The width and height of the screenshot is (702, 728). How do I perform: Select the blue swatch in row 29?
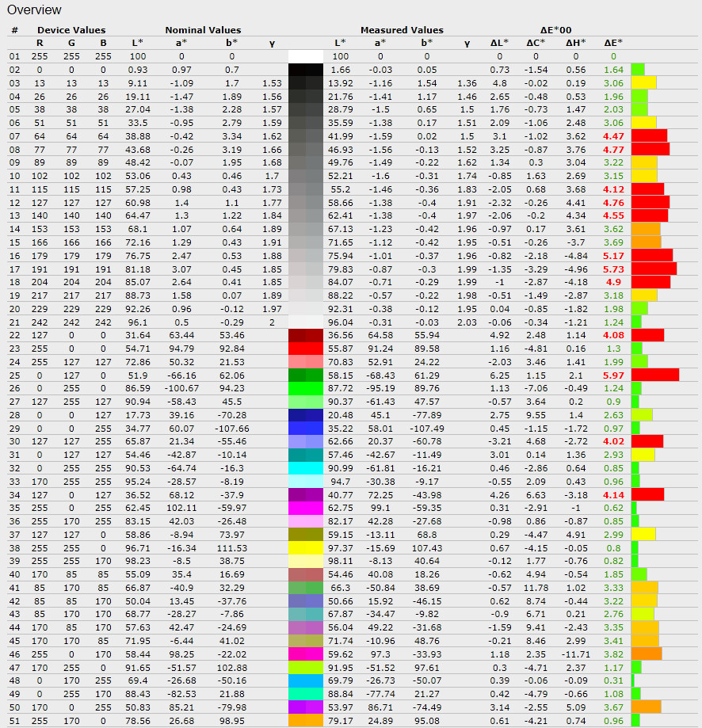[x=306, y=428]
